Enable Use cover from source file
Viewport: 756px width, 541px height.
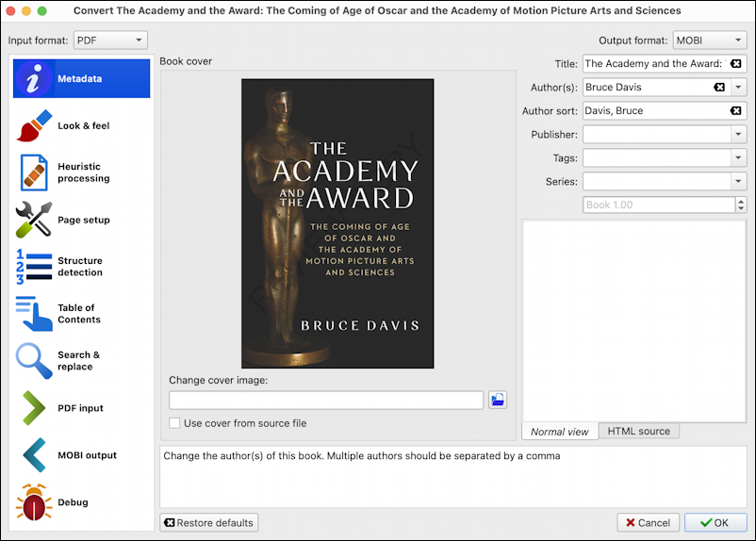(175, 423)
